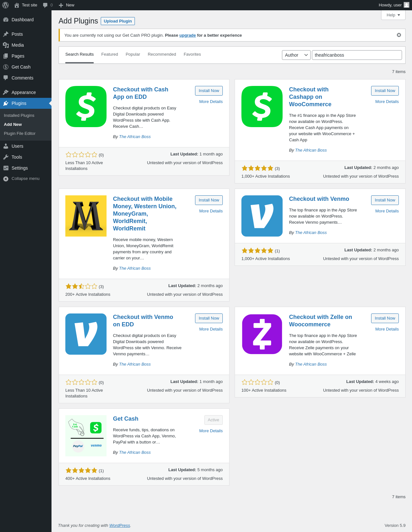Open Get Cash sidebar menu
412x532 pixels.
coord(26,67)
